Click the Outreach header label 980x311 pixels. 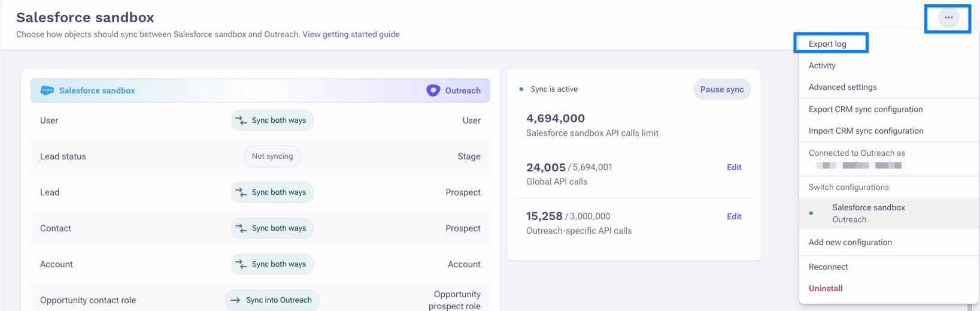[x=463, y=90]
